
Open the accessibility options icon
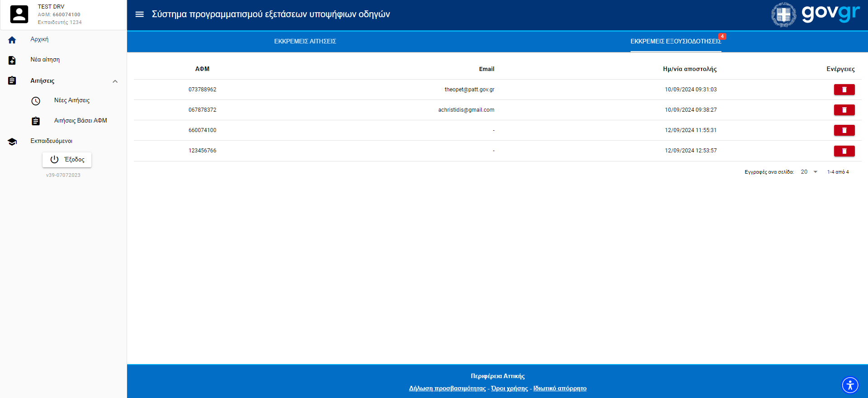coord(850,385)
